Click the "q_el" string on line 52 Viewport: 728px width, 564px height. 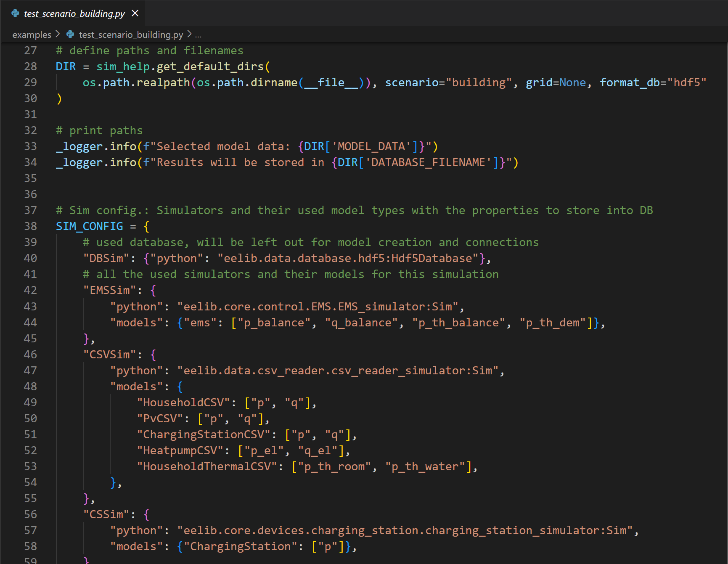point(318,450)
